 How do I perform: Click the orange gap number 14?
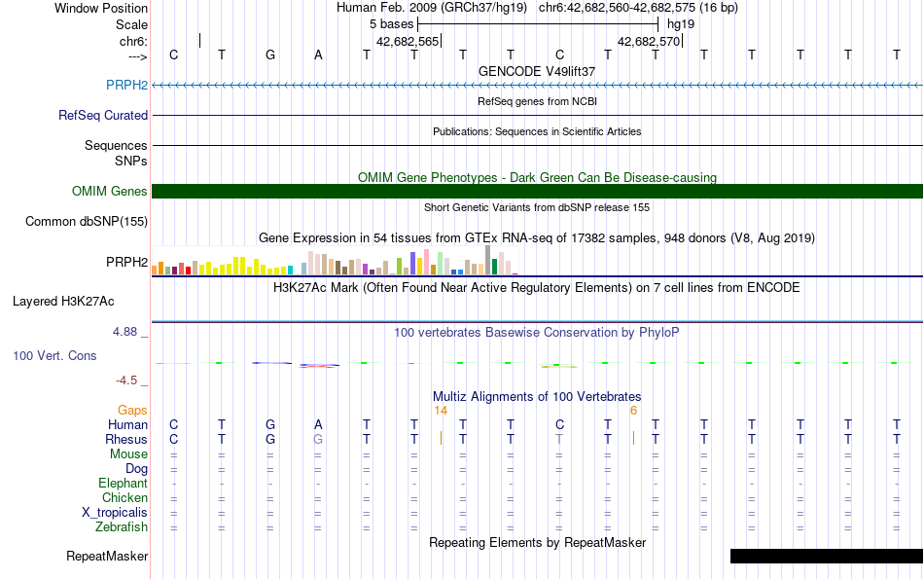click(441, 411)
